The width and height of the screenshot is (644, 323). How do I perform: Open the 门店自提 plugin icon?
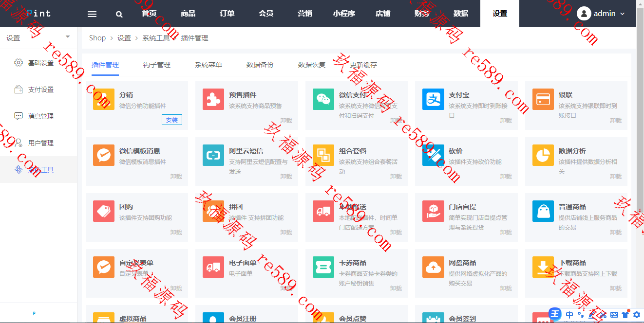click(433, 211)
